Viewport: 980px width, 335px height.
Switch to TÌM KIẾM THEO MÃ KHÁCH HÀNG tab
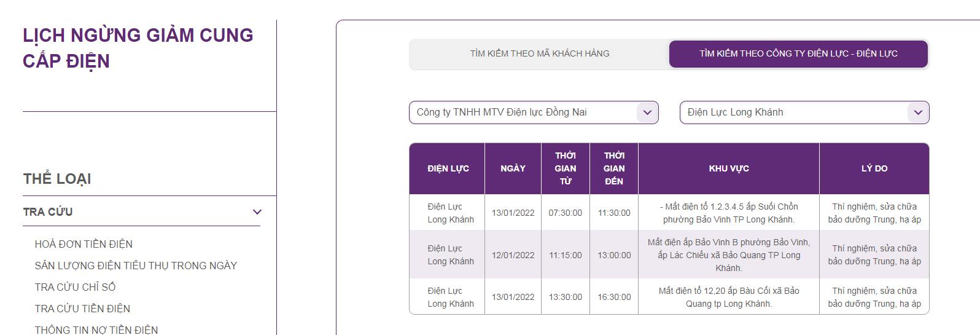coord(540,54)
